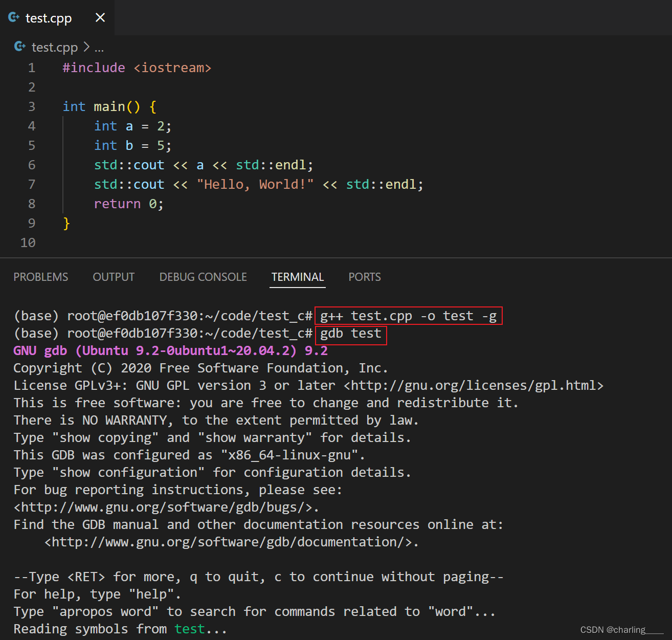Click line number 4 in the gutter
Image resolution: width=672 pixels, height=640 pixels.
(x=32, y=126)
